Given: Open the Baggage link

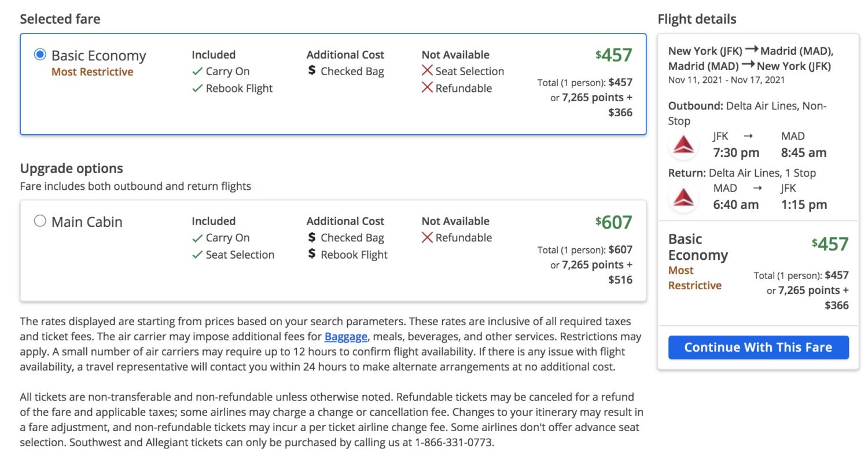Looking at the screenshot, I should (x=347, y=336).
